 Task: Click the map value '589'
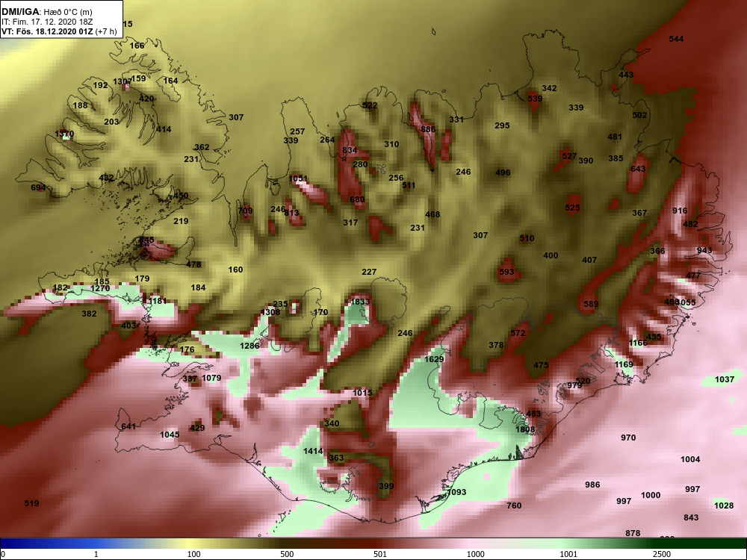click(x=591, y=304)
